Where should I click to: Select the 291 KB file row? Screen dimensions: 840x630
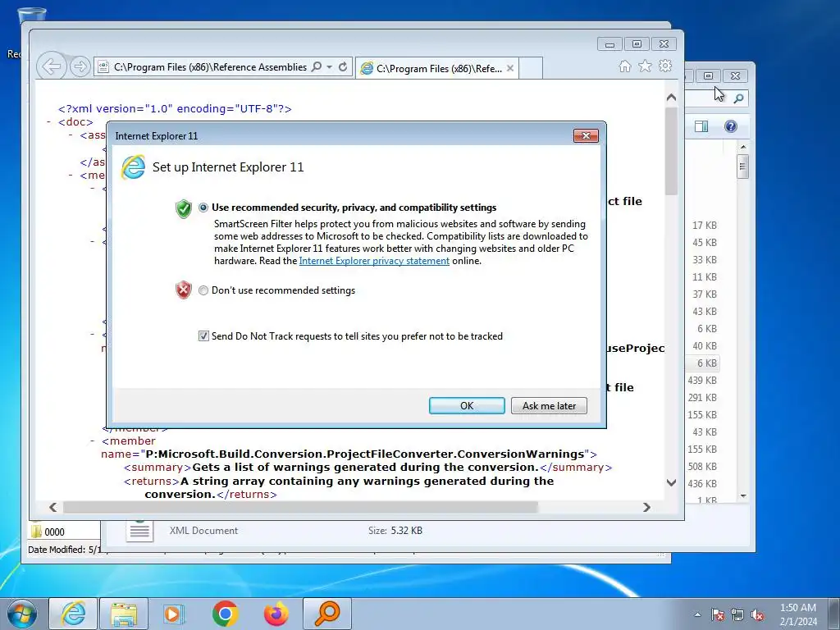click(x=702, y=398)
